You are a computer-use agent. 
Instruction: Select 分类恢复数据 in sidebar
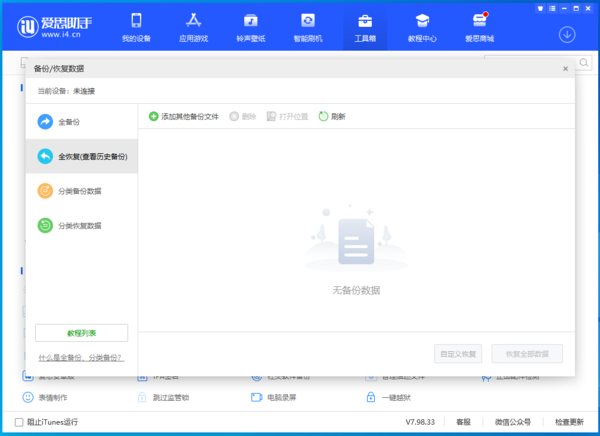coord(79,226)
